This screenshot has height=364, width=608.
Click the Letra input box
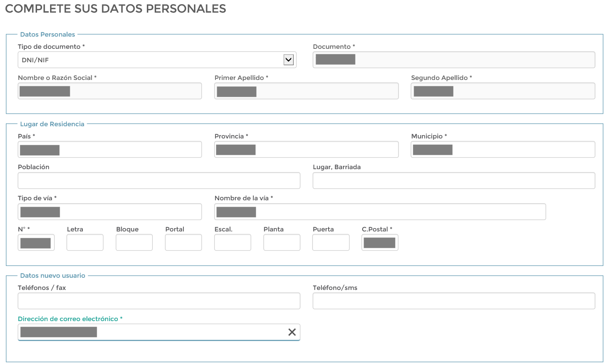pos(85,242)
